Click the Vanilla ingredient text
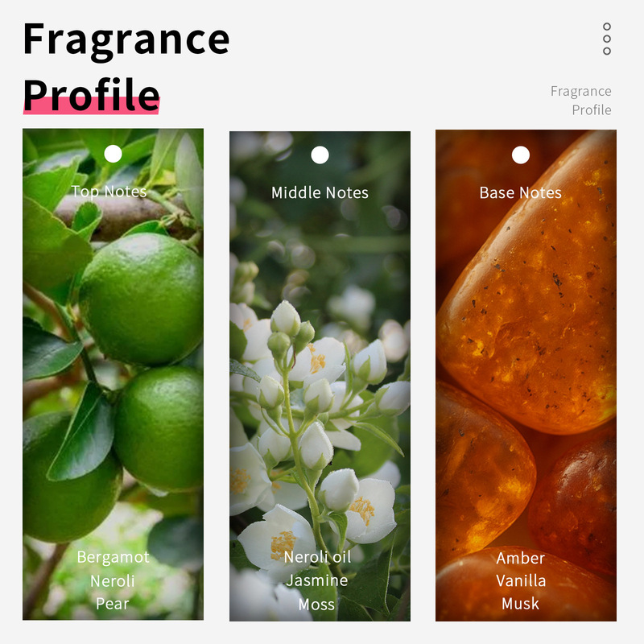 click(x=521, y=580)
